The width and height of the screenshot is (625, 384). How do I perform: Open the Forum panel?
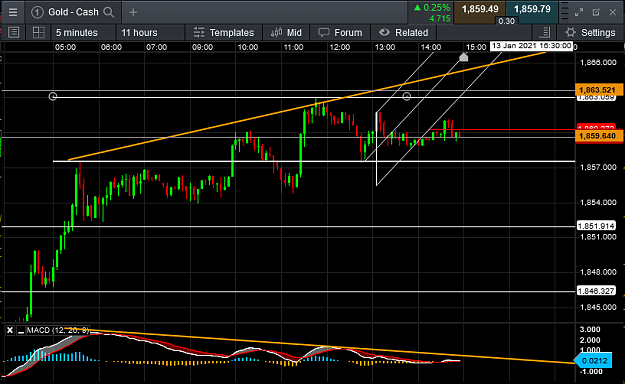tap(340, 33)
